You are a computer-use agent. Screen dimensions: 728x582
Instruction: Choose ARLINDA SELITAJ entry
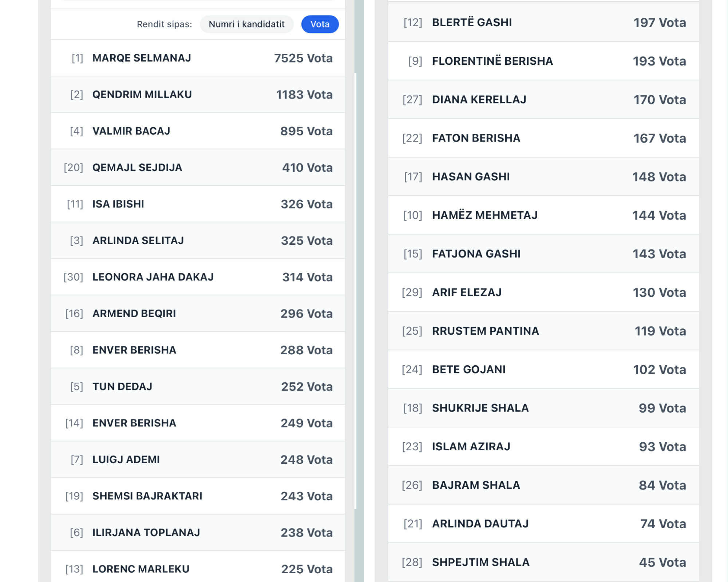(x=198, y=240)
